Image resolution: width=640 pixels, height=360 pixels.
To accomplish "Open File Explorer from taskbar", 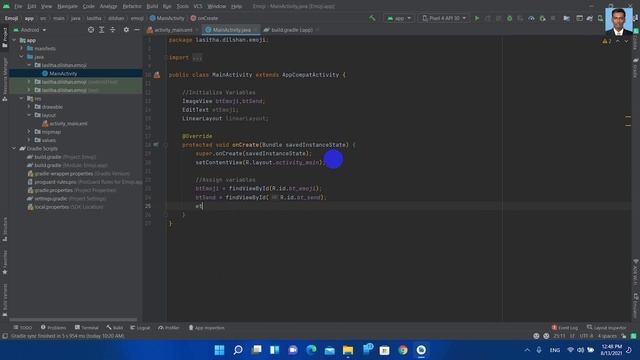I will pyautogui.click(x=348, y=350).
